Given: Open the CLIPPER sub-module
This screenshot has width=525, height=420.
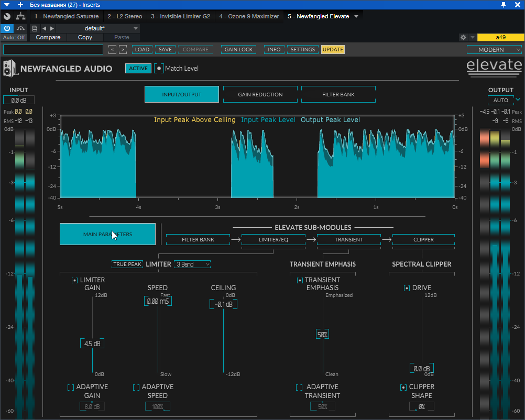Looking at the screenshot, I should tap(423, 240).
